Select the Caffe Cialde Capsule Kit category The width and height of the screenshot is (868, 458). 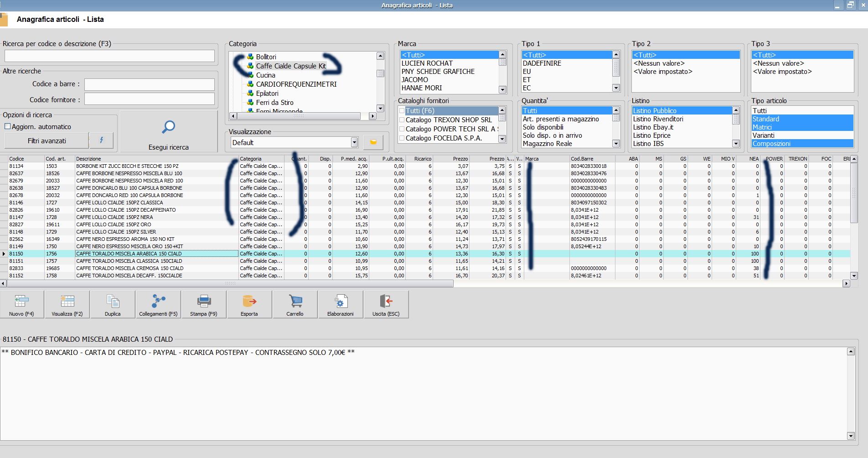(x=291, y=66)
